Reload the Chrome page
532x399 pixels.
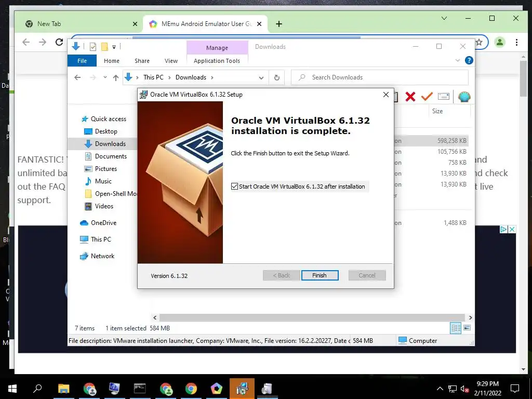pyautogui.click(x=59, y=42)
